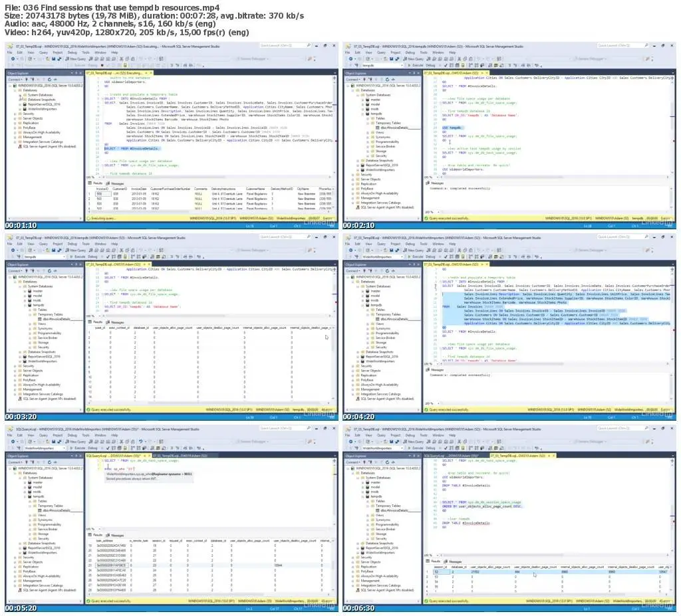681x616 pixels.
Task: Open the File menu in 00:01:10 frame
Action: (x=9, y=52)
